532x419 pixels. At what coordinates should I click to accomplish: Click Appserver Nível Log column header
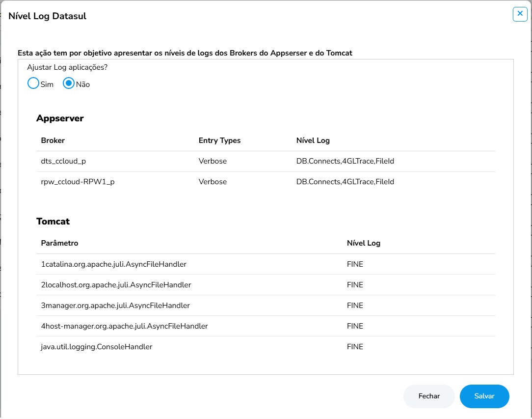pyautogui.click(x=313, y=140)
